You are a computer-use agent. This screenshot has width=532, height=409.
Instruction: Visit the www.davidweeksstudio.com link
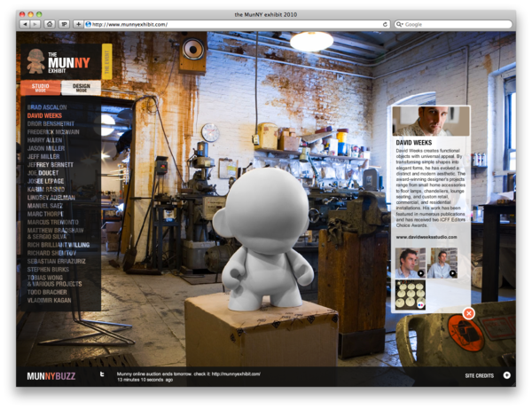pos(426,237)
